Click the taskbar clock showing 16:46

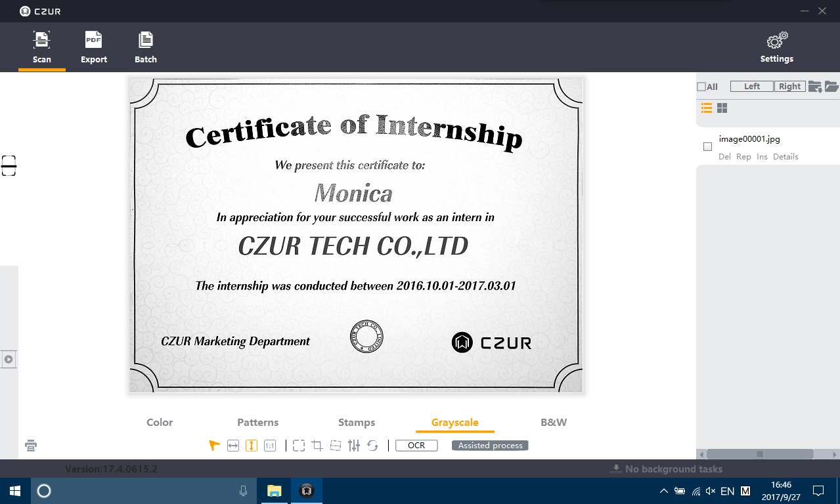[x=781, y=491]
